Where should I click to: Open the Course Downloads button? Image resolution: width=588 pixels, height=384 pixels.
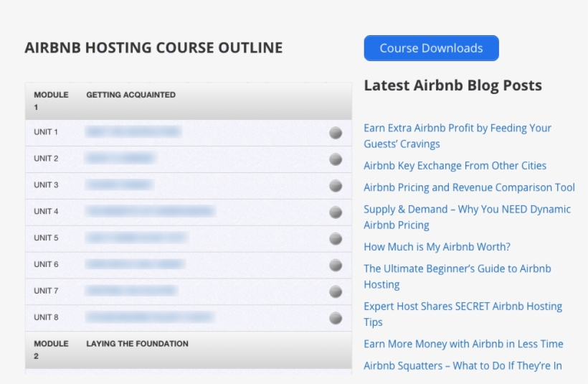(431, 48)
